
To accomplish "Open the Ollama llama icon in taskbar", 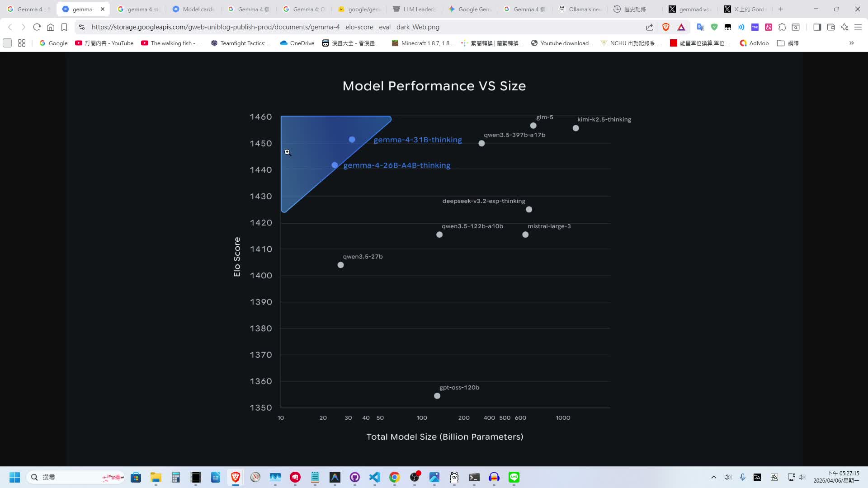I will pyautogui.click(x=454, y=477).
